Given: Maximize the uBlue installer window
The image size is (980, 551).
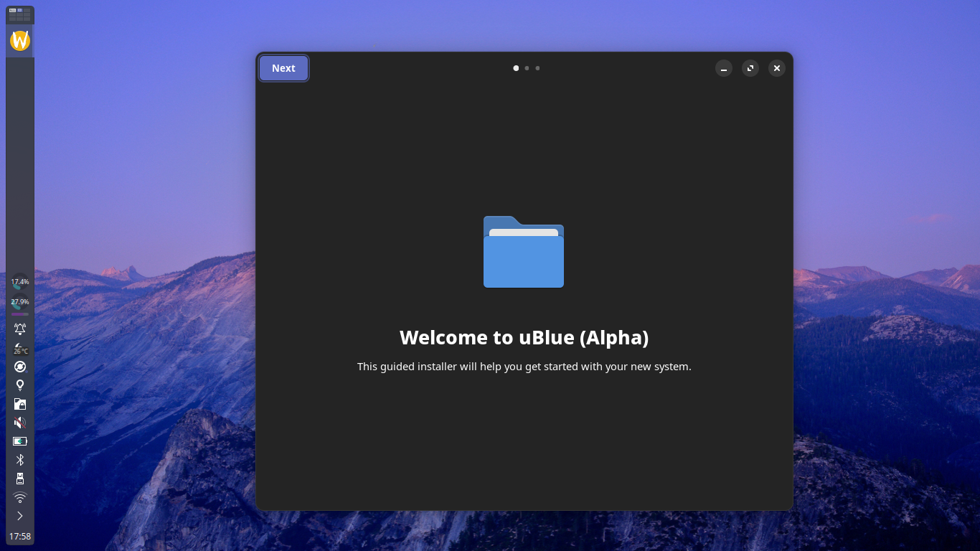Looking at the screenshot, I should click(750, 68).
